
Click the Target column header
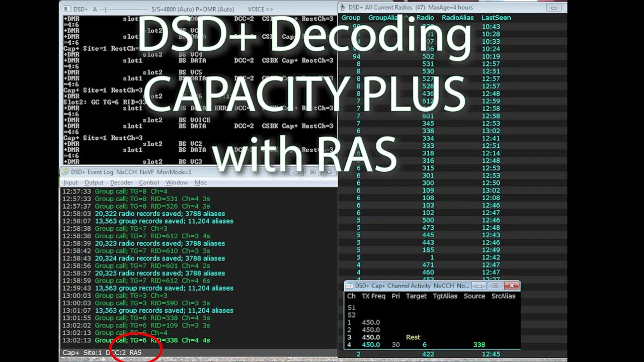click(416, 296)
